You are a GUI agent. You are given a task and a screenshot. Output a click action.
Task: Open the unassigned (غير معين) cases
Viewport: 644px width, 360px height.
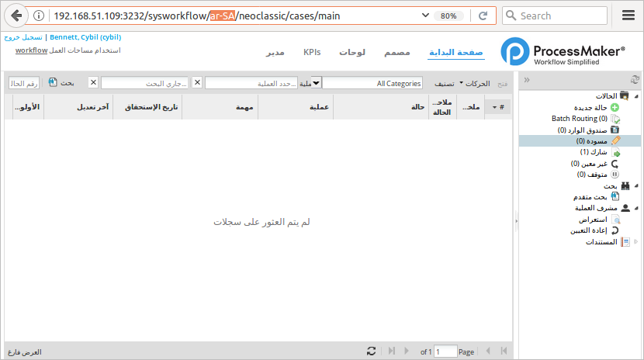click(594, 164)
